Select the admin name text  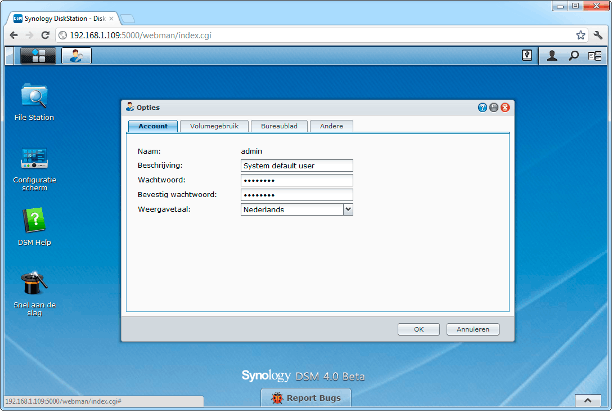point(252,151)
